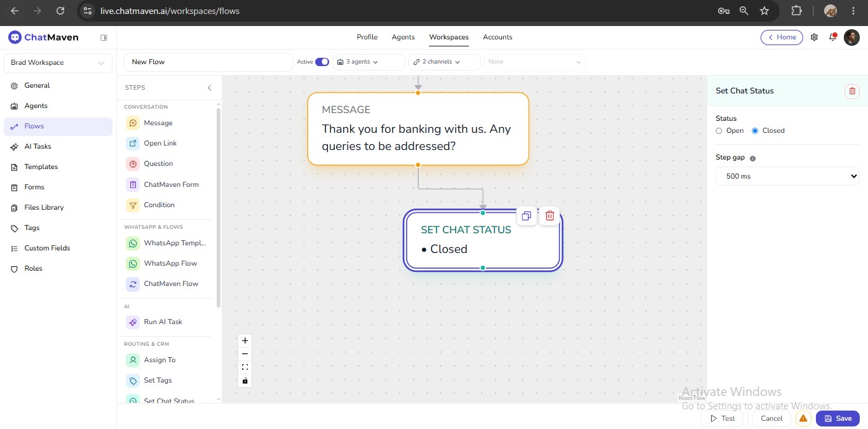Click the ChatMaven Form step icon
868x429 pixels.
pos(133,185)
